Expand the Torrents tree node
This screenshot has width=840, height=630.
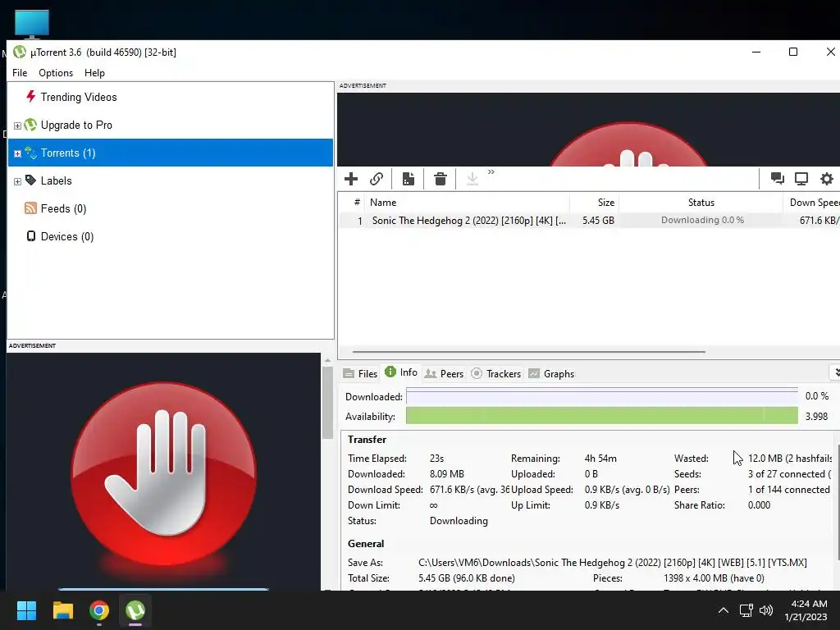pos(17,153)
